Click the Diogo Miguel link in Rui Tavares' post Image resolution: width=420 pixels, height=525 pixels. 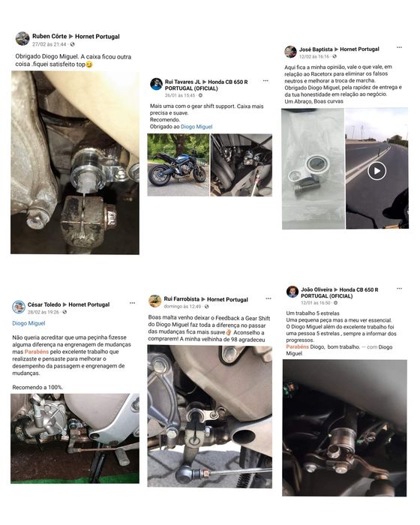196,127
